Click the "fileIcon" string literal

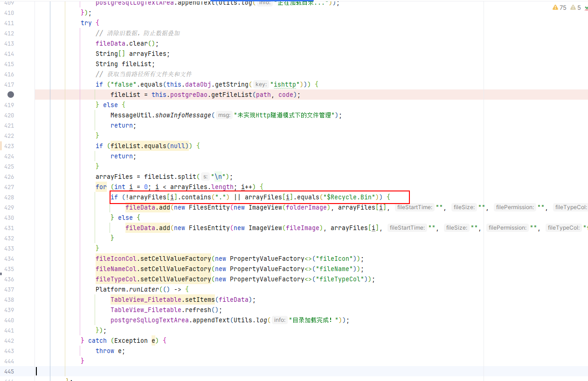pyautogui.click(x=334, y=259)
